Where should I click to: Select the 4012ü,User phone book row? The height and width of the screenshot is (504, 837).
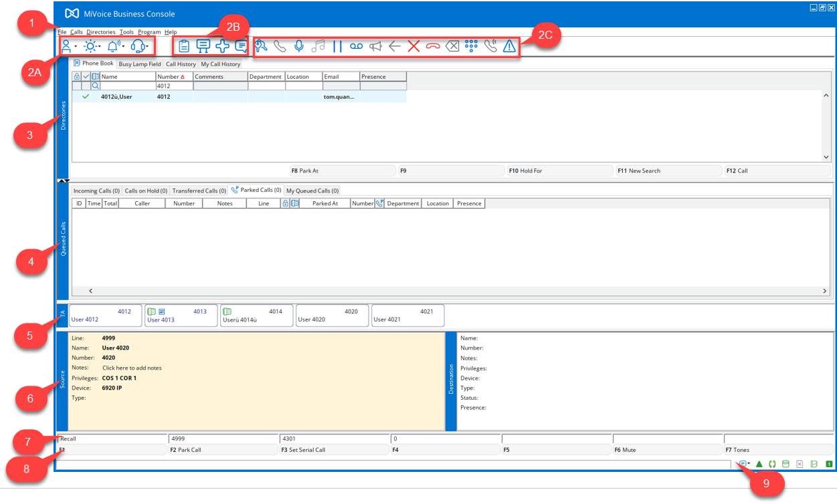239,96
